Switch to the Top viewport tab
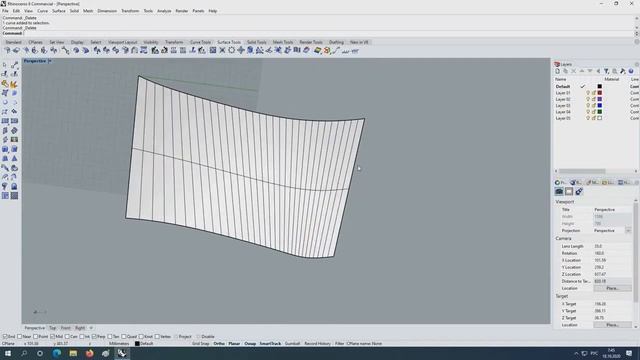The image size is (640, 360). pyautogui.click(x=53, y=328)
